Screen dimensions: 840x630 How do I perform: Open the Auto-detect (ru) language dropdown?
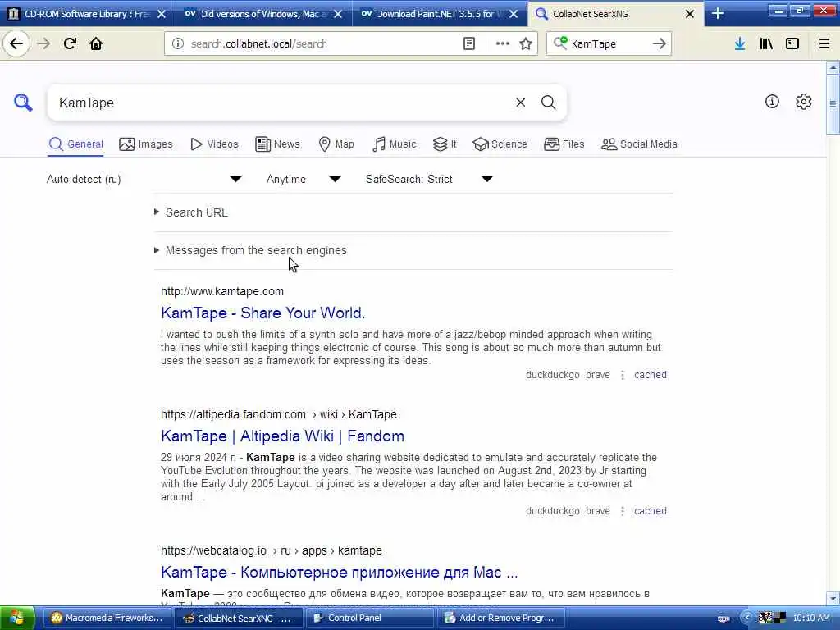coord(144,179)
